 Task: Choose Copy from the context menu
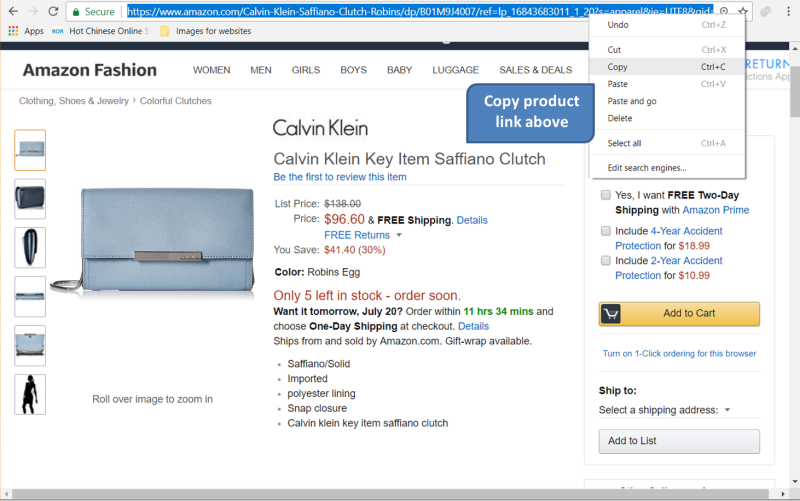617,67
